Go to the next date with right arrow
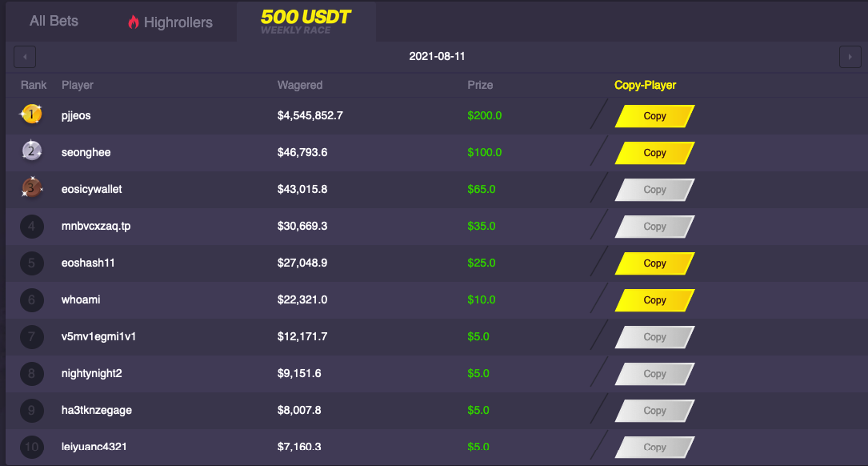This screenshot has width=868, height=466. pos(850,57)
